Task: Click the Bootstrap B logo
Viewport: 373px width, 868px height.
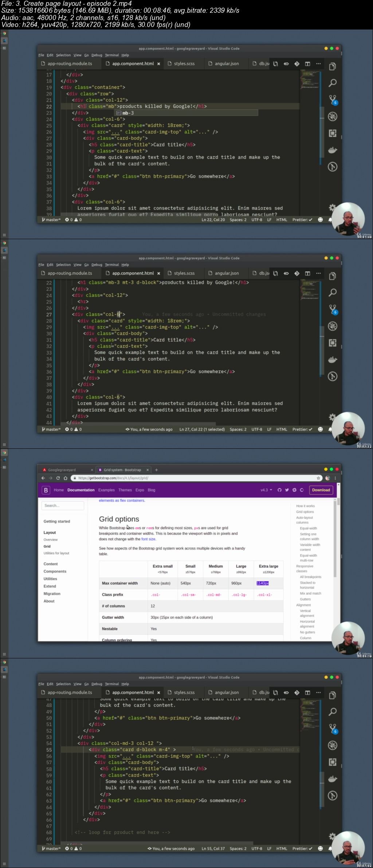Action: pos(46,490)
